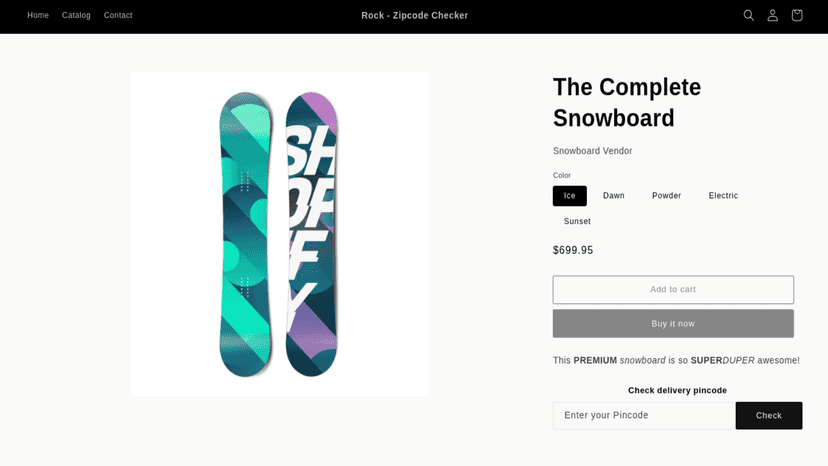Viewport: 828px width, 466px height.
Task: Pick the Sunset color variant
Action: point(577,221)
